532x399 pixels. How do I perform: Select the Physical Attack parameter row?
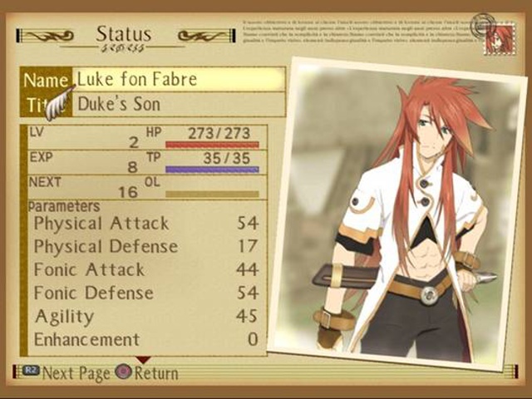[x=146, y=224]
